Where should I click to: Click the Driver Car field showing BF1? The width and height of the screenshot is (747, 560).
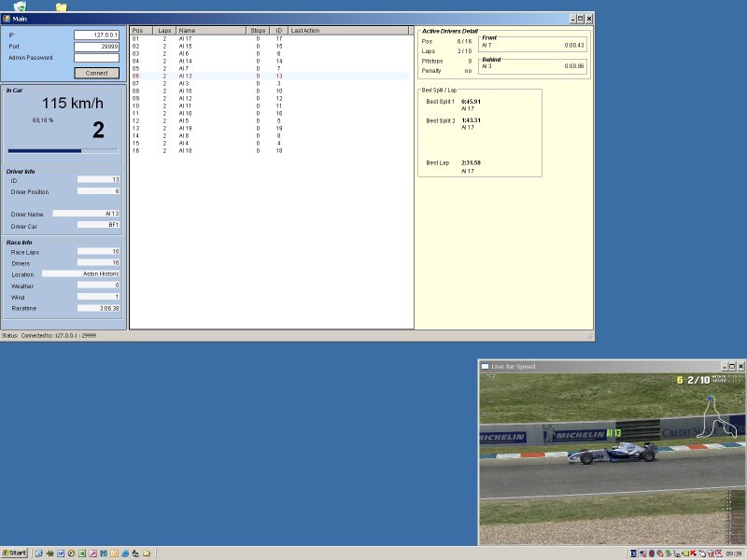click(98, 225)
